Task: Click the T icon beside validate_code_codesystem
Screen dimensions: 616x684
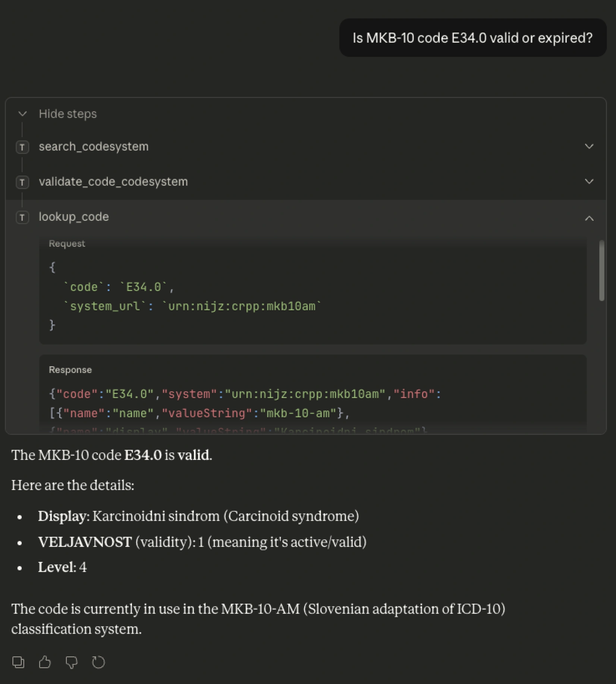Action: click(22, 182)
